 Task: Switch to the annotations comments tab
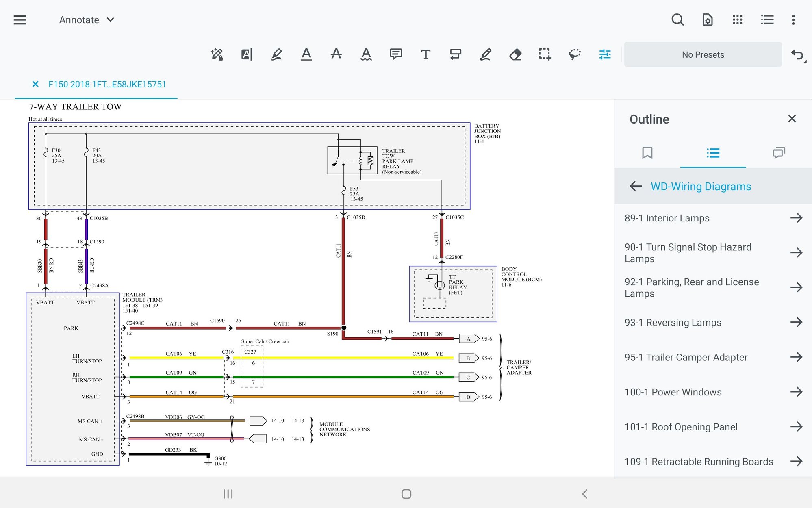point(778,153)
